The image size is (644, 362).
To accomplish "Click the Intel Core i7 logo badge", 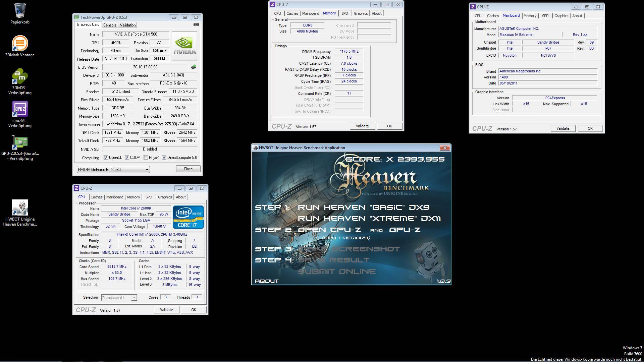I will pyautogui.click(x=188, y=217).
